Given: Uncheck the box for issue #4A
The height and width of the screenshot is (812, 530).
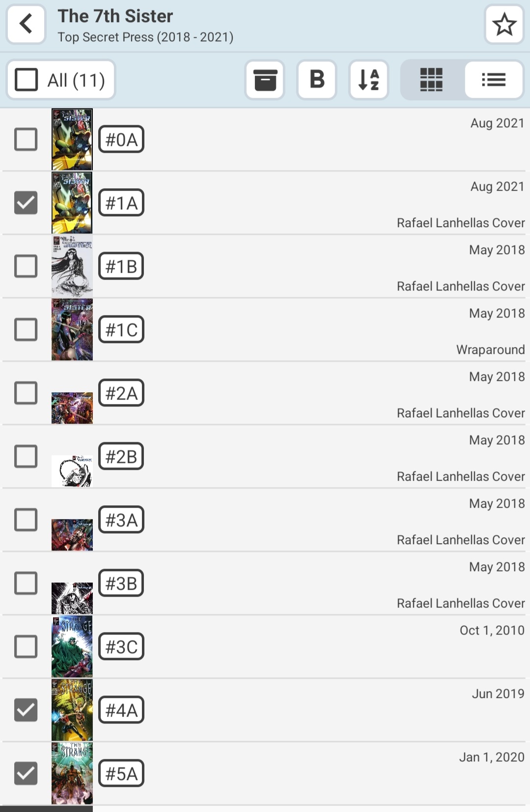Looking at the screenshot, I should [x=26, y=710].
